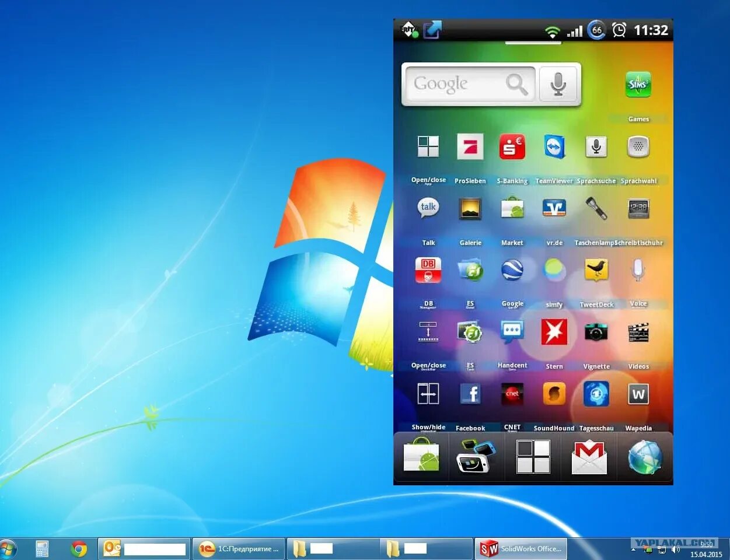Tap the Wi-Fi status icon
Image resolution: width=730 pixels, height=560 pixels.
tap(552, 31)
